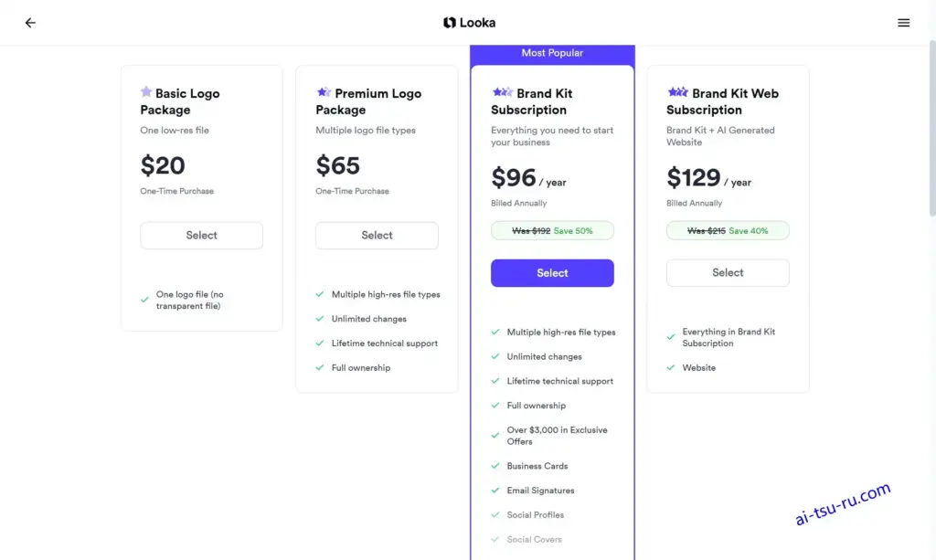Click the triple-star icon by Brand Kit Web
The height and width of the screenshot is (560, 936).
(677, 92)
